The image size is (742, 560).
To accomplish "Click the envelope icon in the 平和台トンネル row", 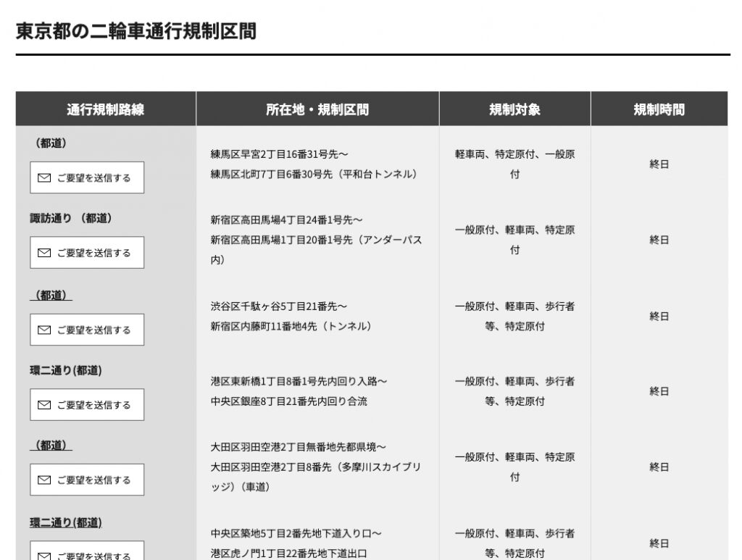I will coord(44,177).
